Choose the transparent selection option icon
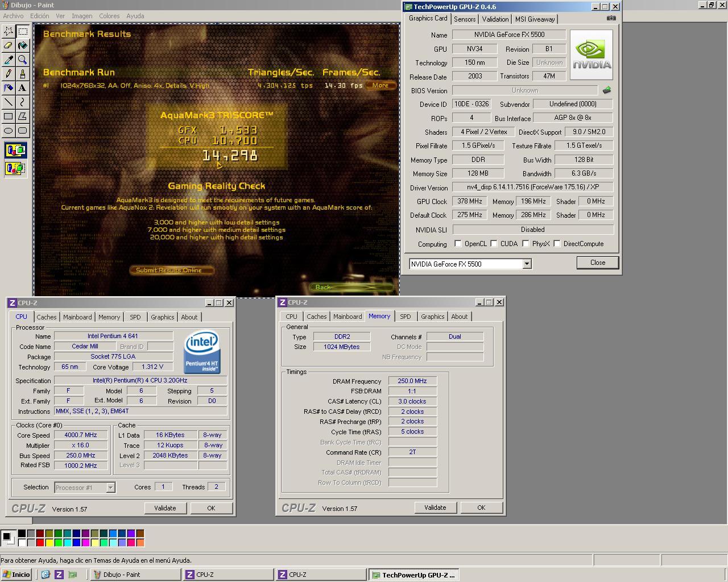 coord(15,169)
